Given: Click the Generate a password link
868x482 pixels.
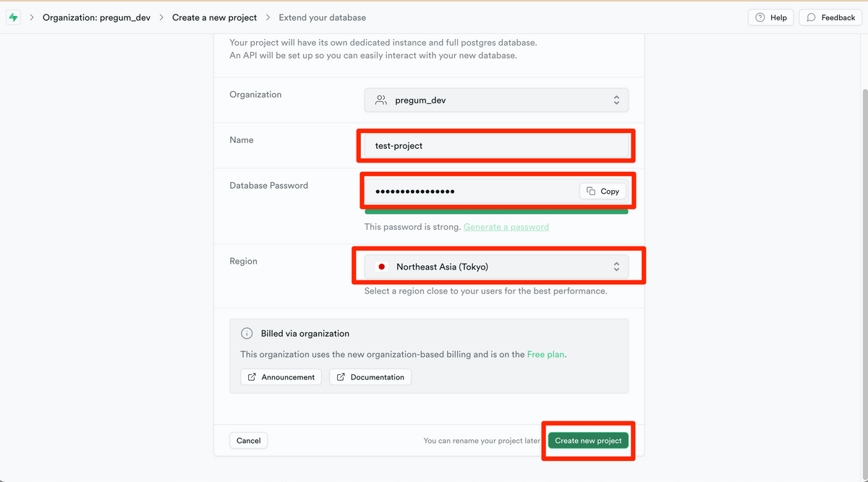Looking at the screenshot, I should point(506,227).
